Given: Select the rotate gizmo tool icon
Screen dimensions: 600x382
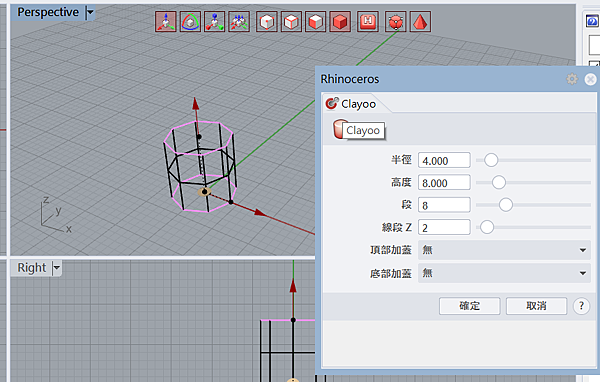Looking at the screenshot, I should [x=190, y=21].
